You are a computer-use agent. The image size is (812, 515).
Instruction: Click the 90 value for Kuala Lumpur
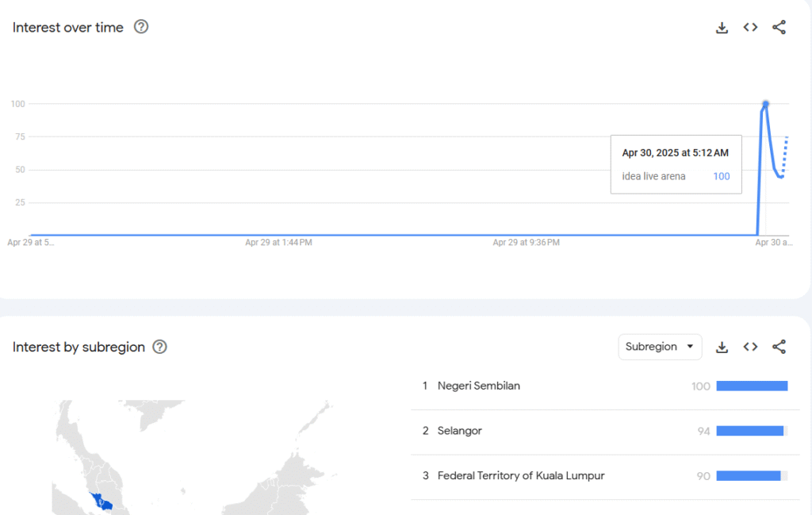703,476
